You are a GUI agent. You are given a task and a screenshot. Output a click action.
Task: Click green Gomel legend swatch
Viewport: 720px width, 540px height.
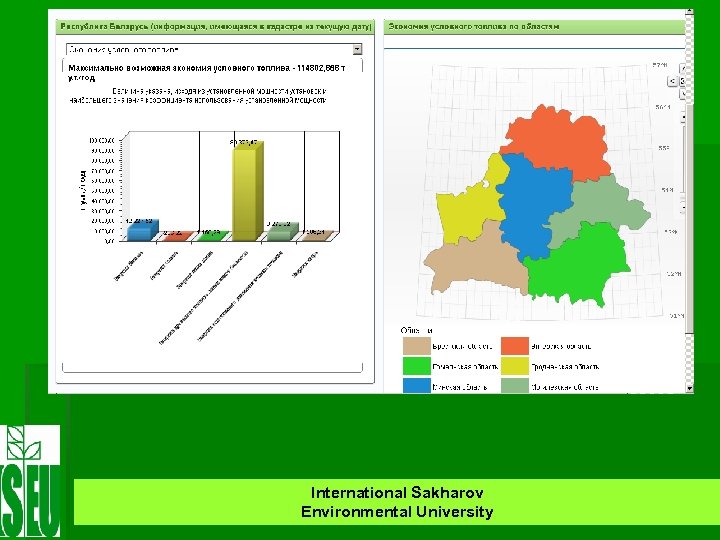416,366
